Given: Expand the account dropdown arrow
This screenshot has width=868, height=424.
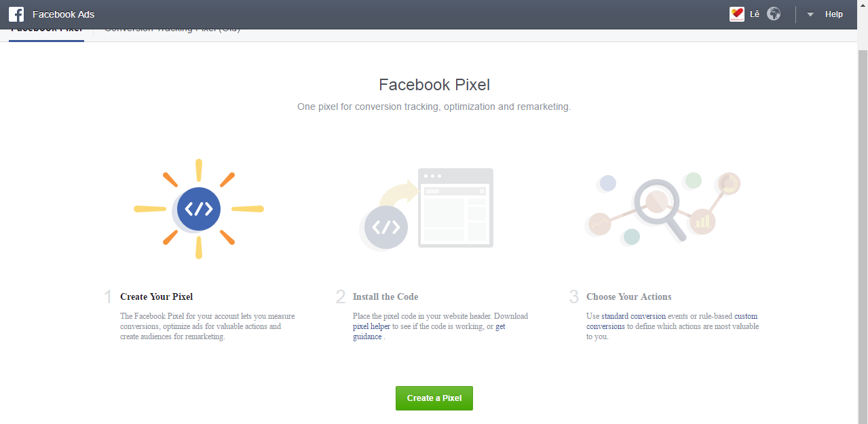Looking at the screenshot, I should [810, 14].
